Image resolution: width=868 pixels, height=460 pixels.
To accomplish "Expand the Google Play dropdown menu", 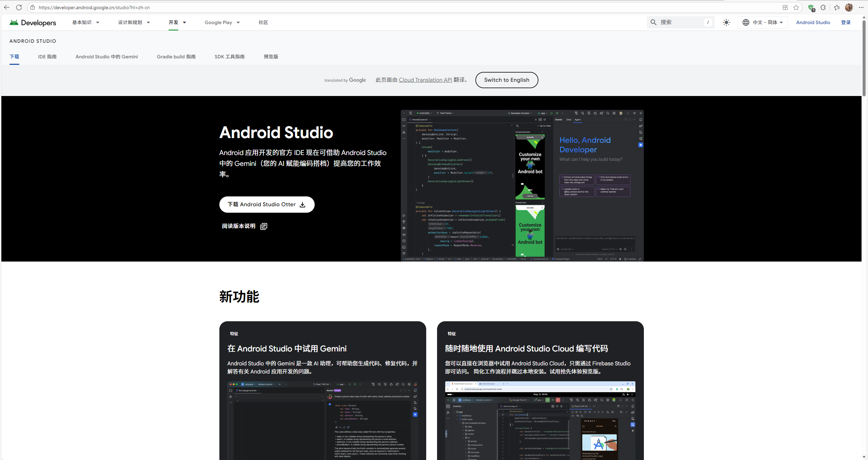I will [222, 22].
